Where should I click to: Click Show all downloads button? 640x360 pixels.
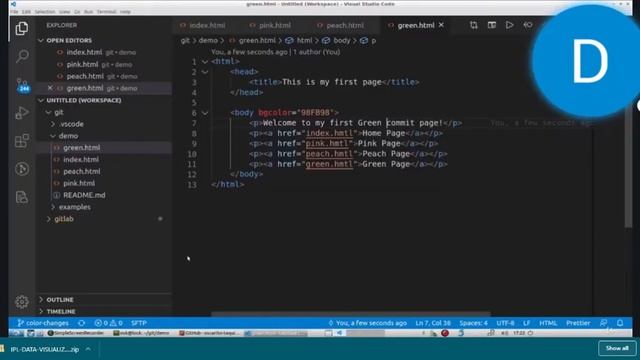[x=617, y=348]
